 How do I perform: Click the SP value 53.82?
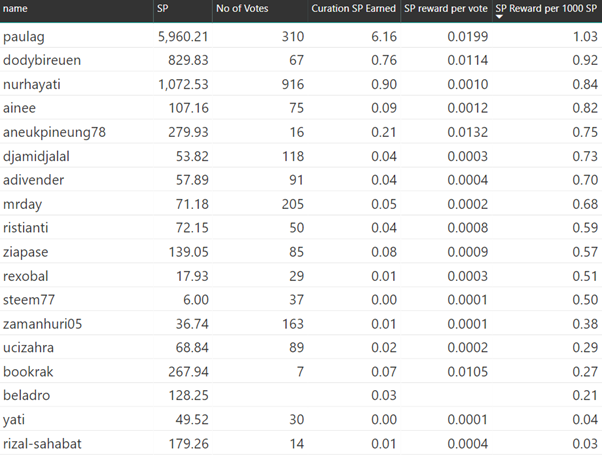192,157
